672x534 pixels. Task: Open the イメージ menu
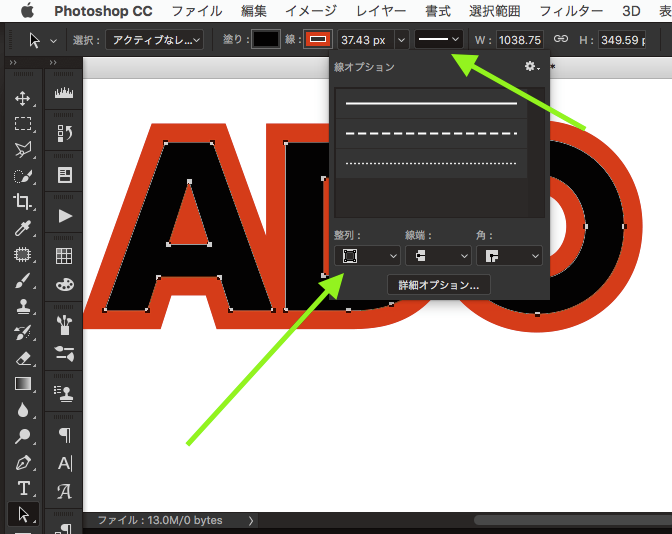point(311,11)
